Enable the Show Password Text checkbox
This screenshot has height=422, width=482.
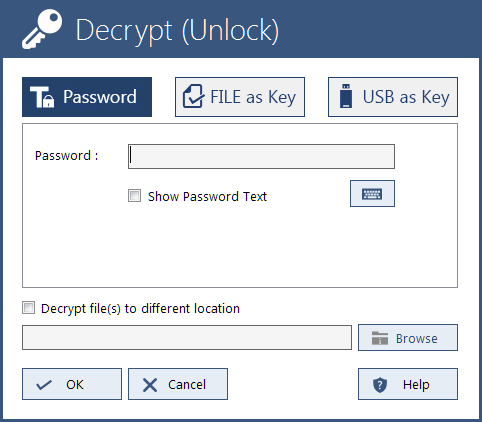(135, 196)
